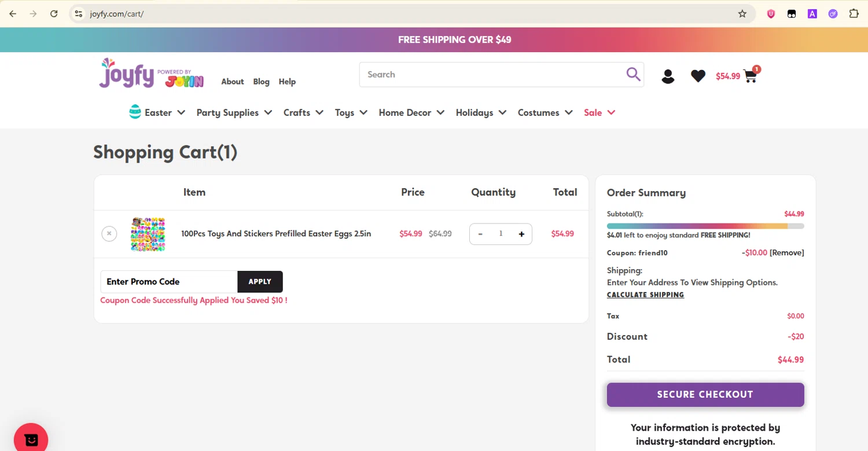The height and width of the screenshot is (451, 868).
Task: Open the black square extension icon
Action: click(x=792, y=14)
